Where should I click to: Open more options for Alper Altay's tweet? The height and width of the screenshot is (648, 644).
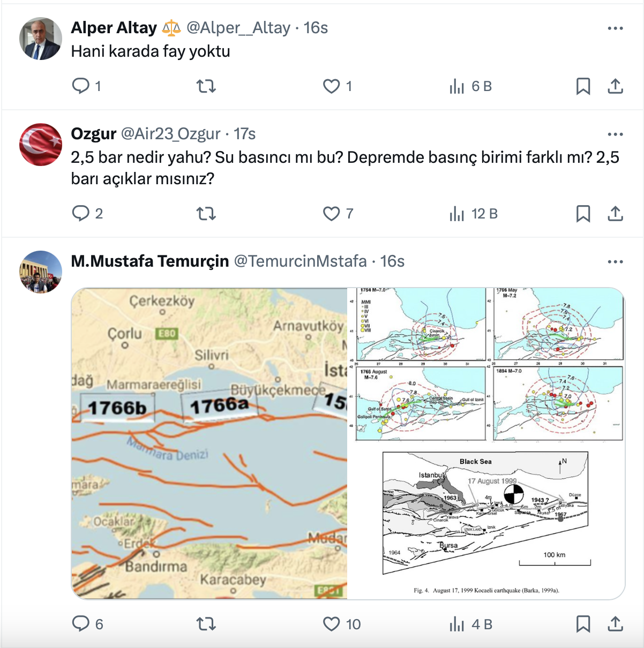tap(615, 28)
